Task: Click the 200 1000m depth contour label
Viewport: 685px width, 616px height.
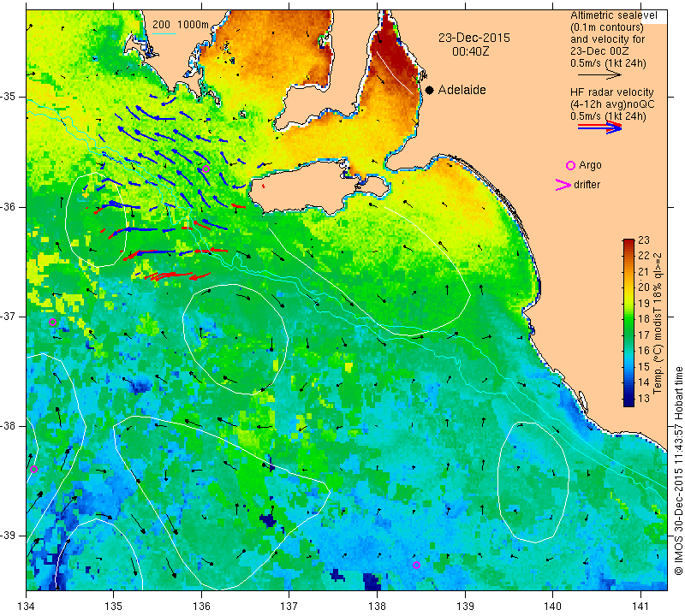Action: [x=181, y=25]
